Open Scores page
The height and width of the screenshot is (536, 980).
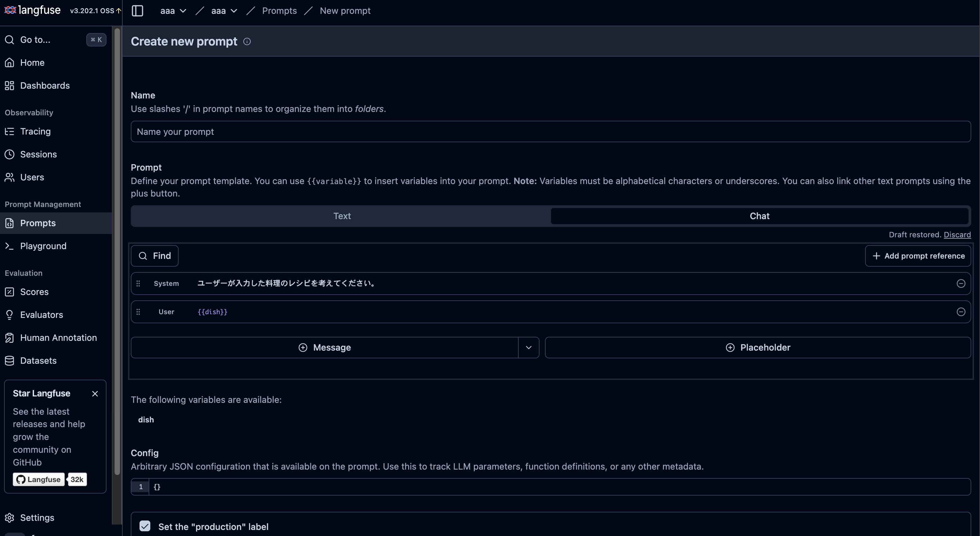56,292
